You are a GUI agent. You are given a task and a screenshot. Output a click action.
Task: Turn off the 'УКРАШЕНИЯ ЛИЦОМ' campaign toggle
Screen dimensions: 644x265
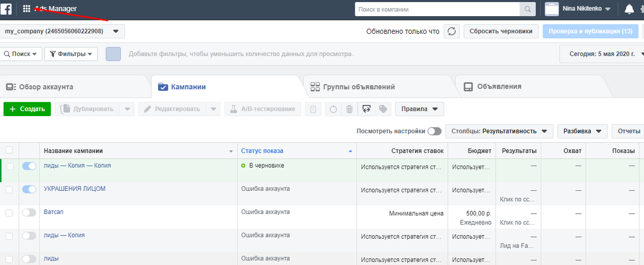tap(29, 189)
